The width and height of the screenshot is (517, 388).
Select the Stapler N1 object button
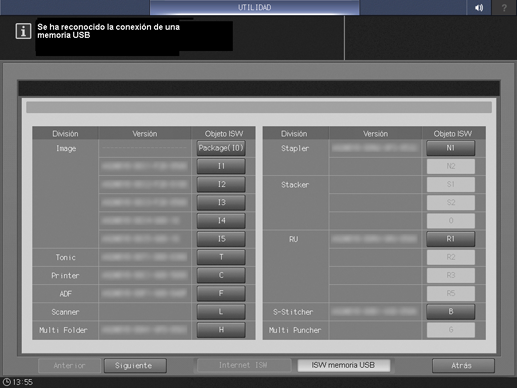pyautogui.click(x=451, y=148)
